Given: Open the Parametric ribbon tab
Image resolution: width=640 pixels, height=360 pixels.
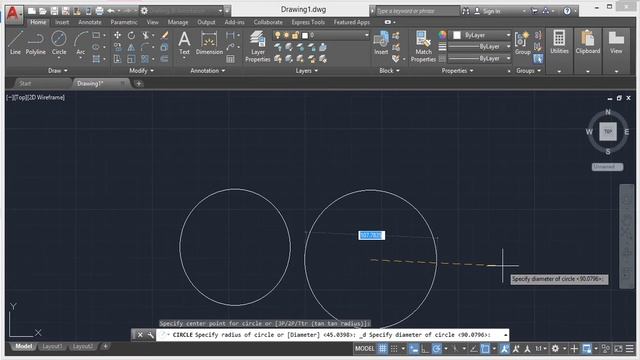Looking at the screenshot, I should point(124,22).
